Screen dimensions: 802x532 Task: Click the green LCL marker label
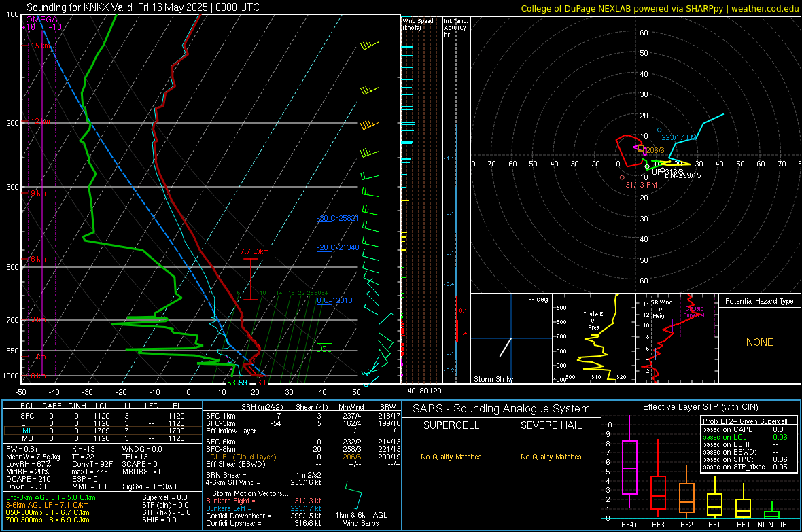[x=324, y=349]
